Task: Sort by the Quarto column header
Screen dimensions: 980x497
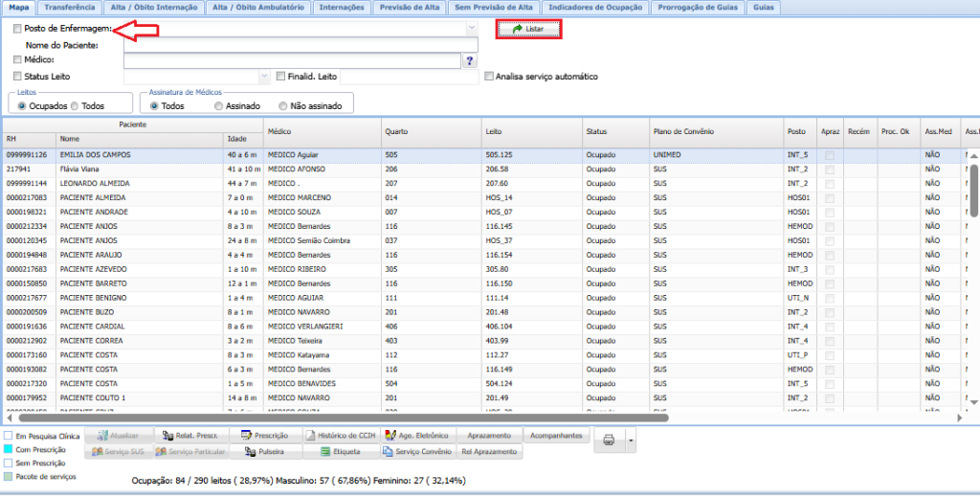Action: click(x=432, y=132)
